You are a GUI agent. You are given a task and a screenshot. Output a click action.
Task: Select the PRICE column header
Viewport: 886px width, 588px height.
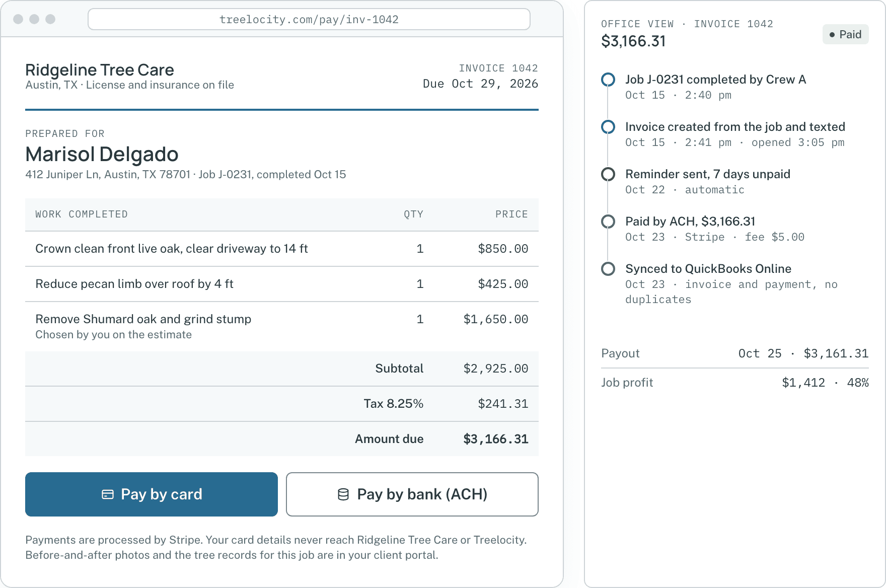click(511, 214)
